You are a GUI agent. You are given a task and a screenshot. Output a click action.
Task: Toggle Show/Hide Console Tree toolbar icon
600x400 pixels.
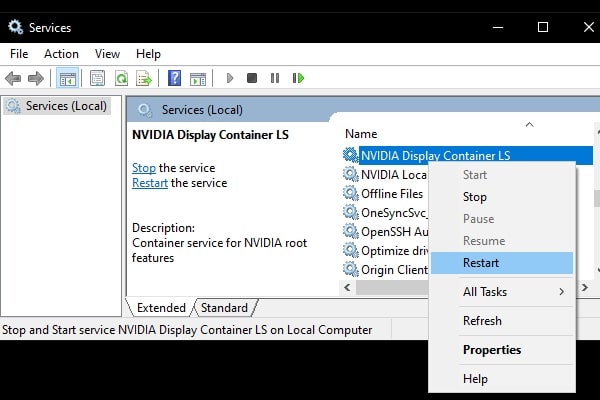[67, 78]
